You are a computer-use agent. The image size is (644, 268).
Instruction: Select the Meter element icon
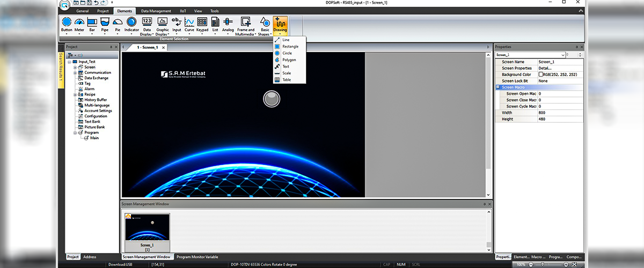click(x=79, y=23)
